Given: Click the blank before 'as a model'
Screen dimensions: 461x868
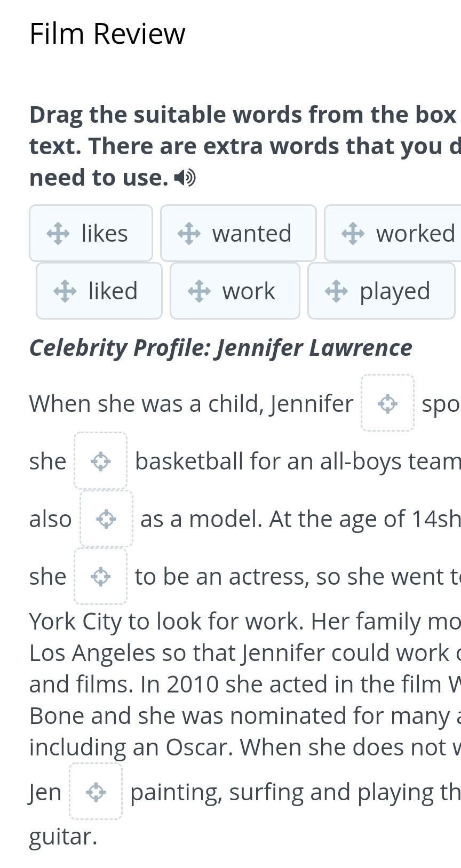Looking at the screenshot, I should [106, 518].
